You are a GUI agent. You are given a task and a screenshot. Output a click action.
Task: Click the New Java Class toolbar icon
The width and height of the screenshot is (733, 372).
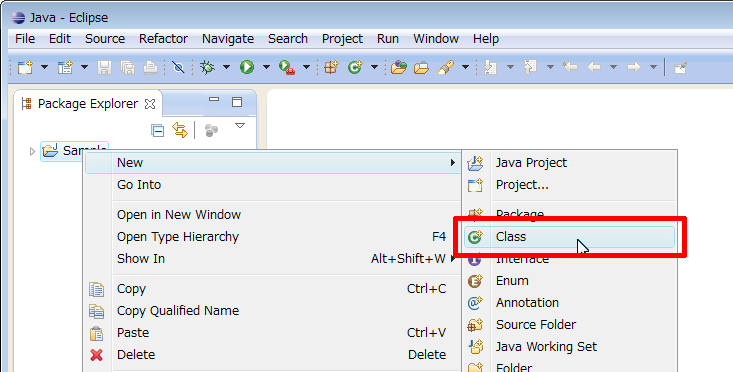(355, 67)
